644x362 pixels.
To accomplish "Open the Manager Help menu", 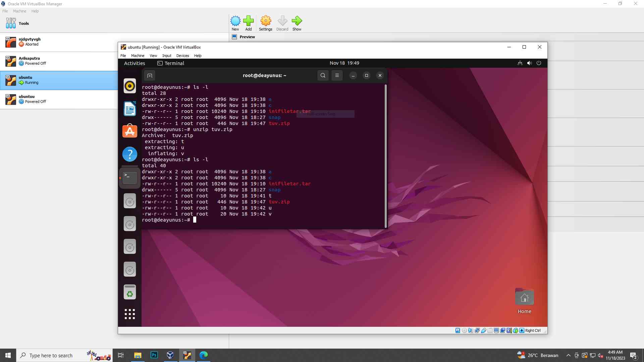I will click(x=35, y=11).
